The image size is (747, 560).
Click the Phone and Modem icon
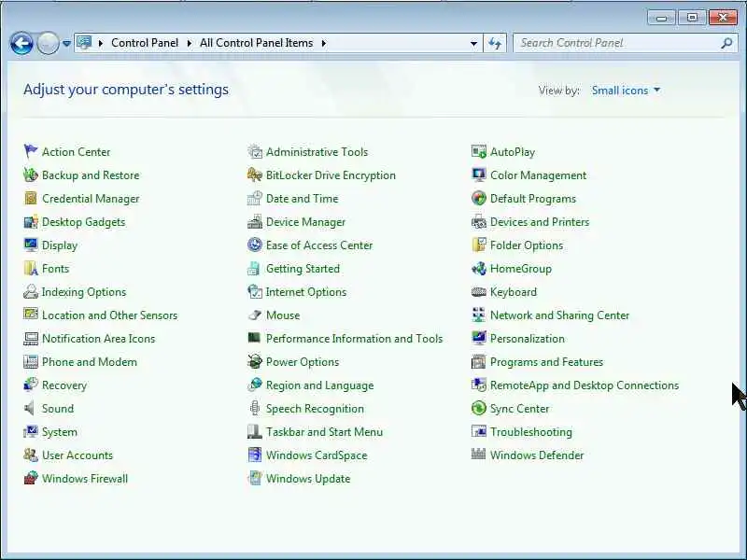coord(31,361)
